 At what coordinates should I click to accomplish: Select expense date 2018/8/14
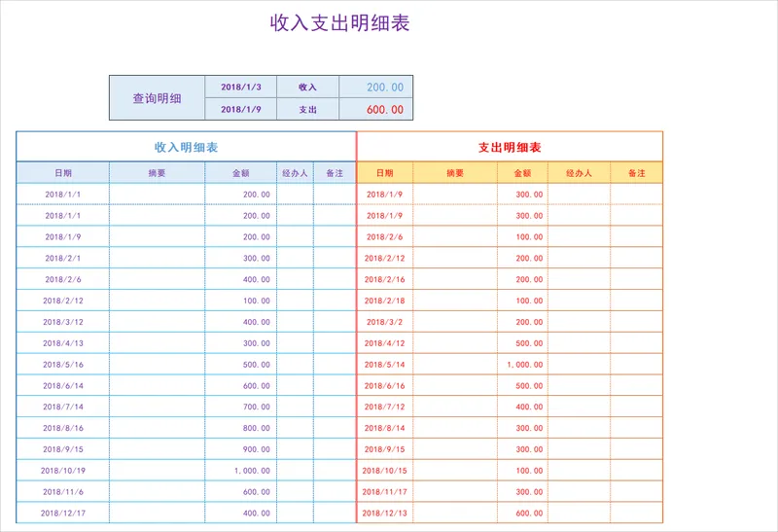pos(384,428)
